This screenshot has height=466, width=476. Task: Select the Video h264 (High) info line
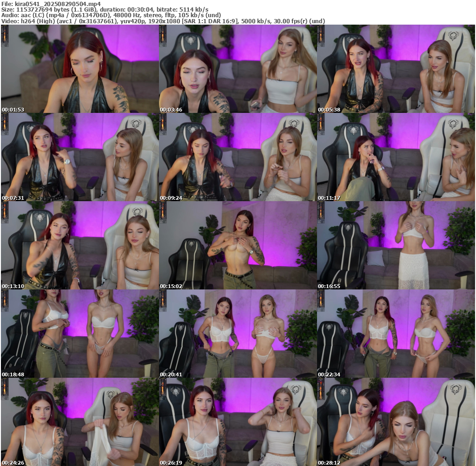pyautogui.click(x=163, y=21)
